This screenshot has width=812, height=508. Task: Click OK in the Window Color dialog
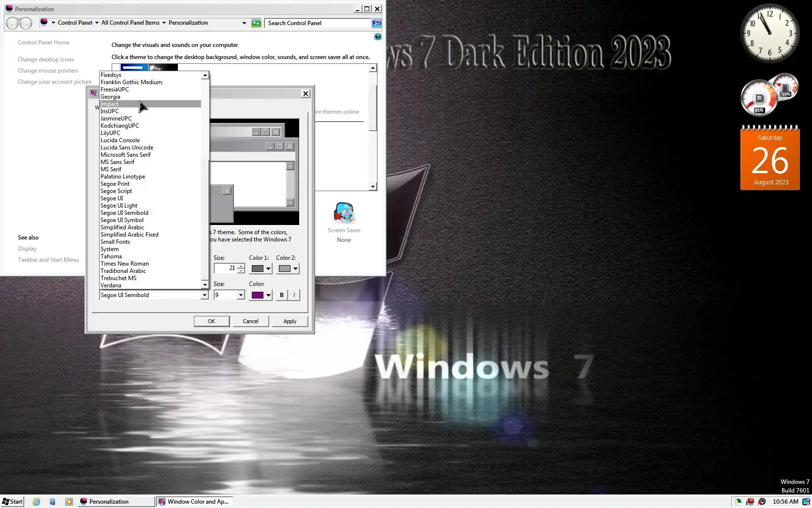212,321
